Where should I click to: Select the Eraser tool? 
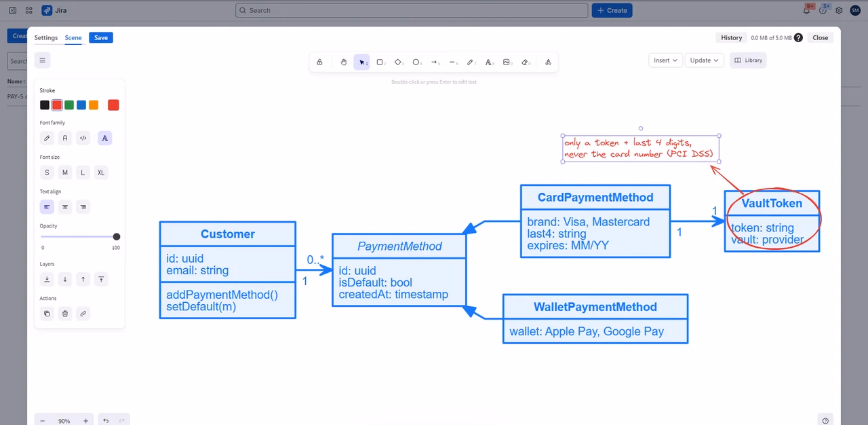click(525, 62)
